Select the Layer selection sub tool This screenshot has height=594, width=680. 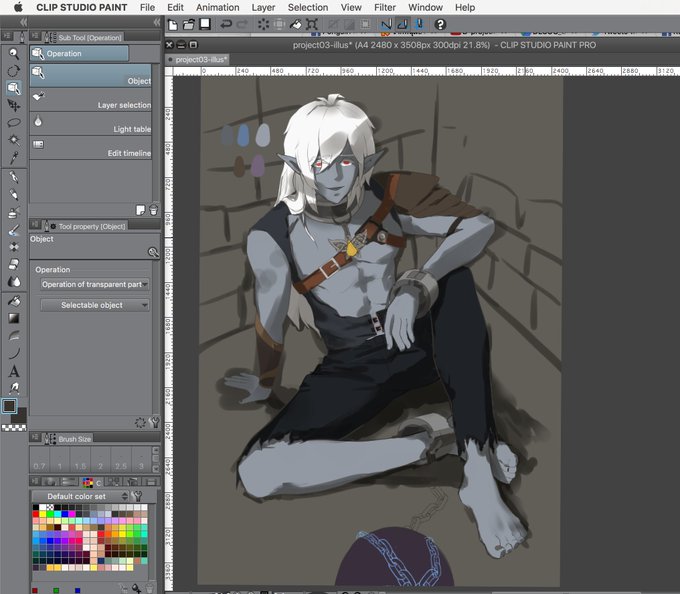[91, 100]
